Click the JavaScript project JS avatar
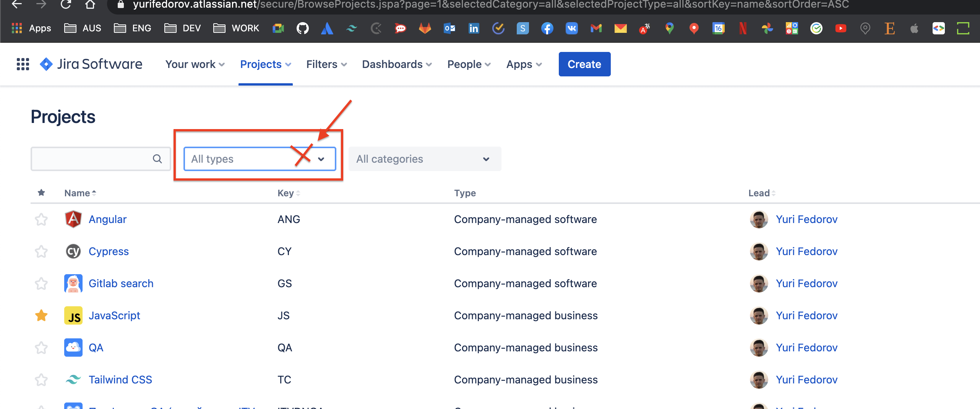Image resolution: width=980 pixels, height=409 pixels. point(73,315)
